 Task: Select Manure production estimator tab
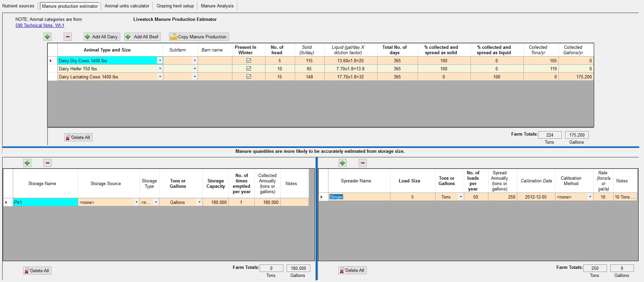pyautogui.click(x=70, y=6)
